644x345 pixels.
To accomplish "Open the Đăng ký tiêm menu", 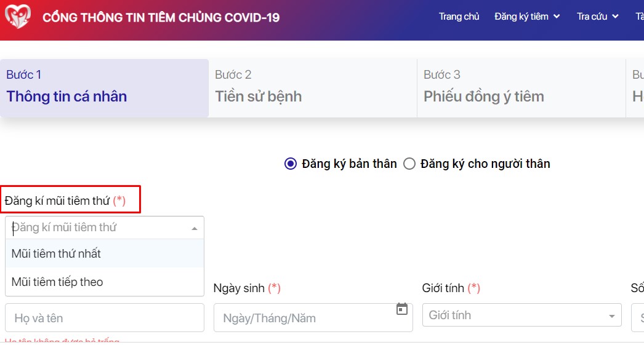I will pos(521,17).
